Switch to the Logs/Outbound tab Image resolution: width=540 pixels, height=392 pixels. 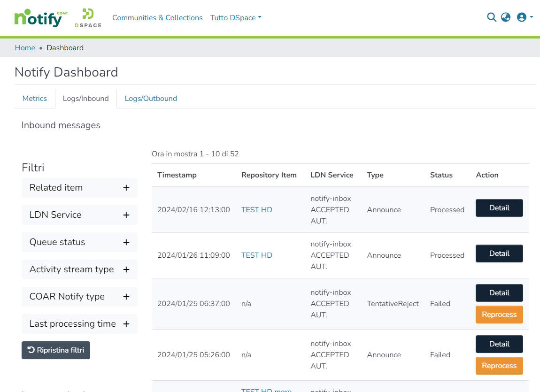tap(151, 99)
